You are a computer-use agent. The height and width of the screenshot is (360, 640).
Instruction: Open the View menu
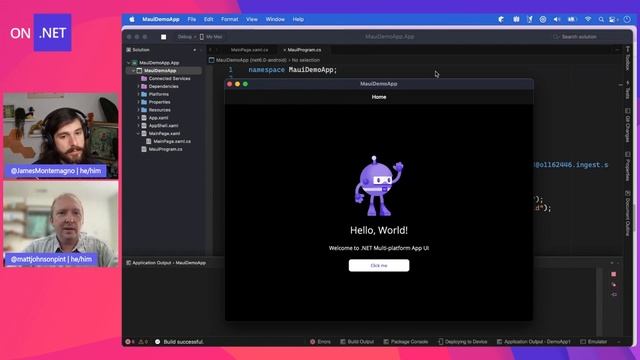pyautogui.click(x=252, y=19)
